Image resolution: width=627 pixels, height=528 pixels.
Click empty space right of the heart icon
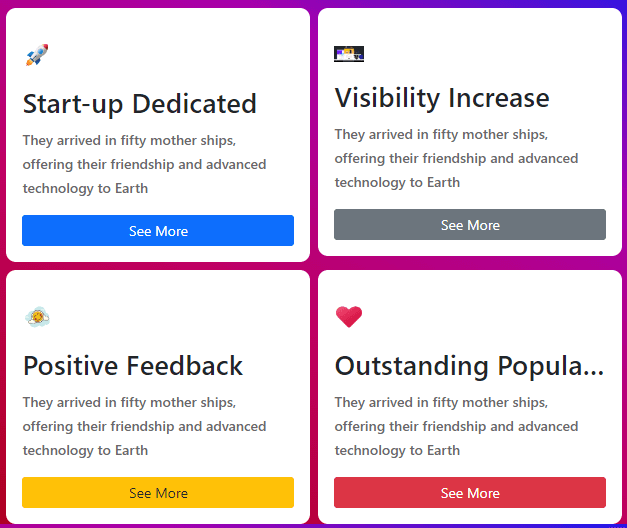coord(480,317)
